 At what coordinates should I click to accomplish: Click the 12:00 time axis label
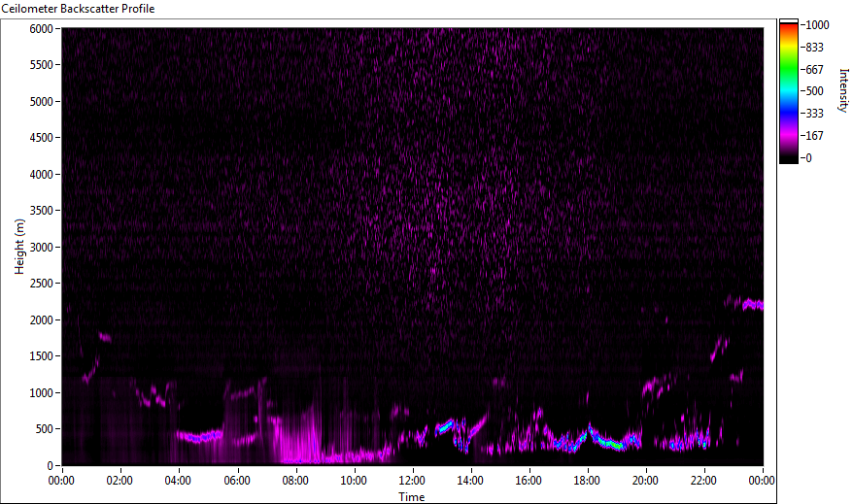(x=412, y=481)
